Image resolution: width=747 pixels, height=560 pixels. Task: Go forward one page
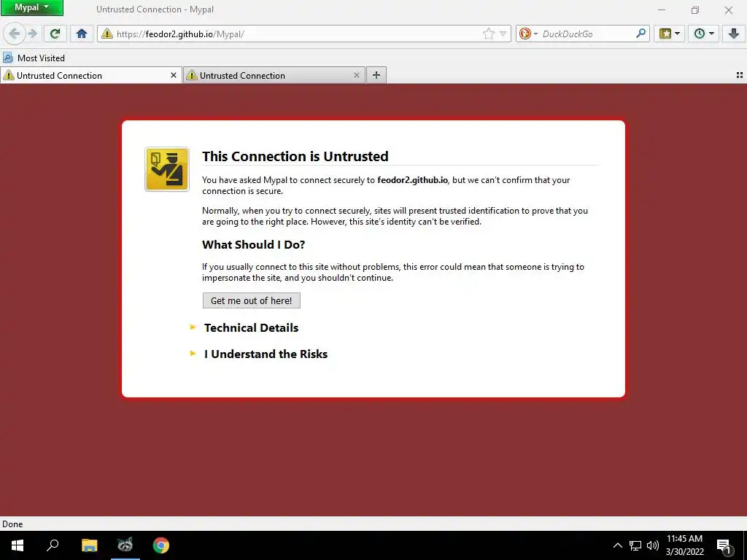coord(32,34)
